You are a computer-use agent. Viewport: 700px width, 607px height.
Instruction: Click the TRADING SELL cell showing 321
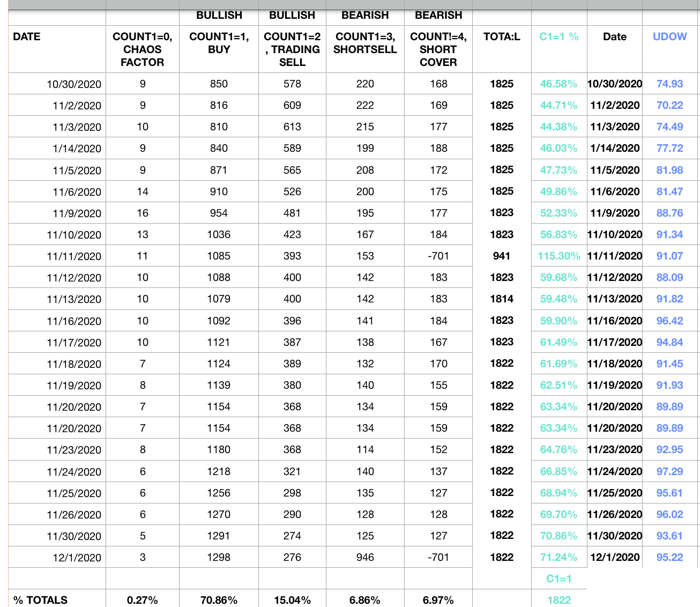292,471
